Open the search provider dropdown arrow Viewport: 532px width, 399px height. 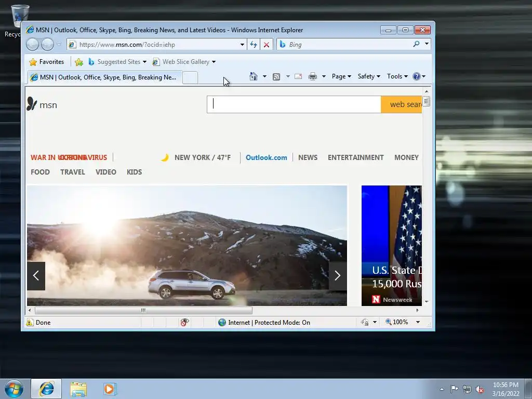tap(427, 44)
